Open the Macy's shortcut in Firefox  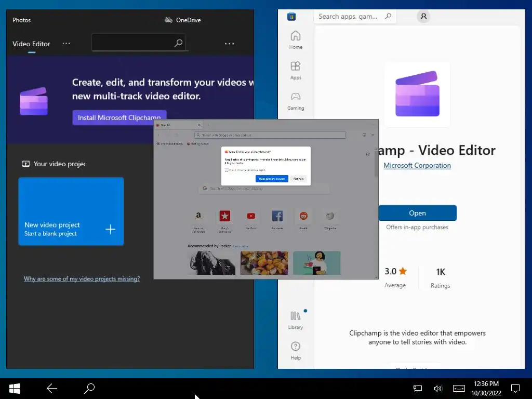point(224,216)
